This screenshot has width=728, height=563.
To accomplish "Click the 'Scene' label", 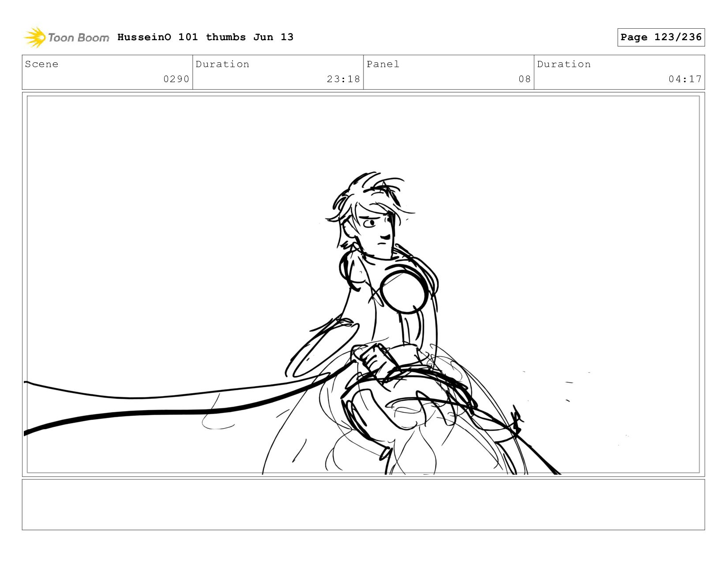I will pos(41,64).
